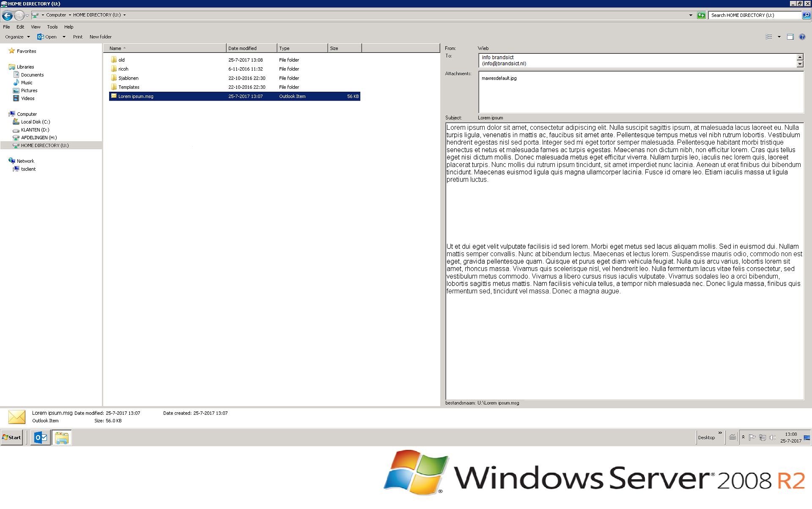
Task: Select the old folder icon
Action: coord(114,60)
